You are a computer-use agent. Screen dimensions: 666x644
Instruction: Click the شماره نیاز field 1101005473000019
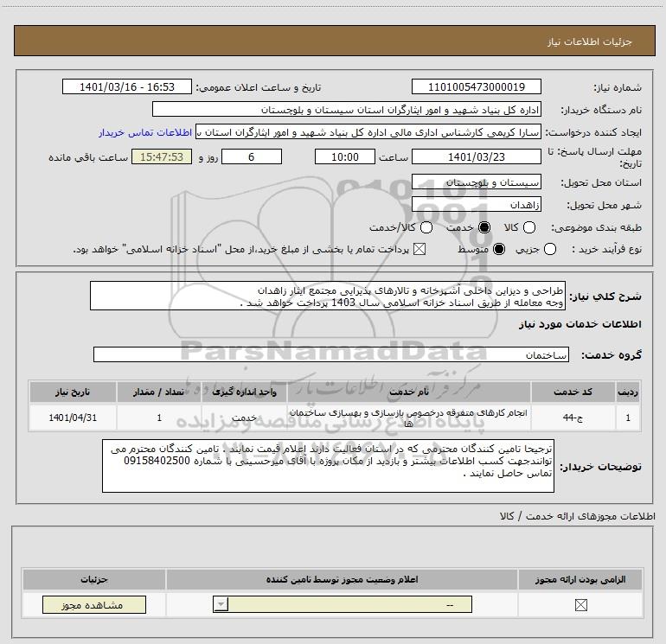pos(476,86)
